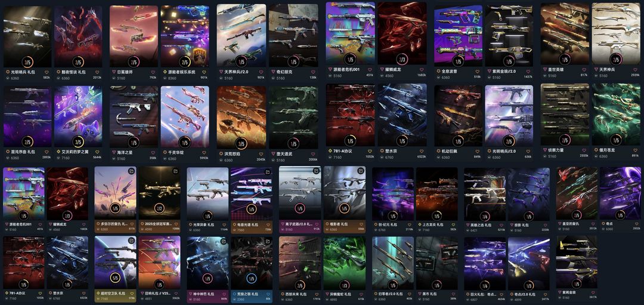Click share icon on 超时空卫队 bundle card
This screenshot has width=644, height=305.
pyautogui.click(x=131, y=241)
